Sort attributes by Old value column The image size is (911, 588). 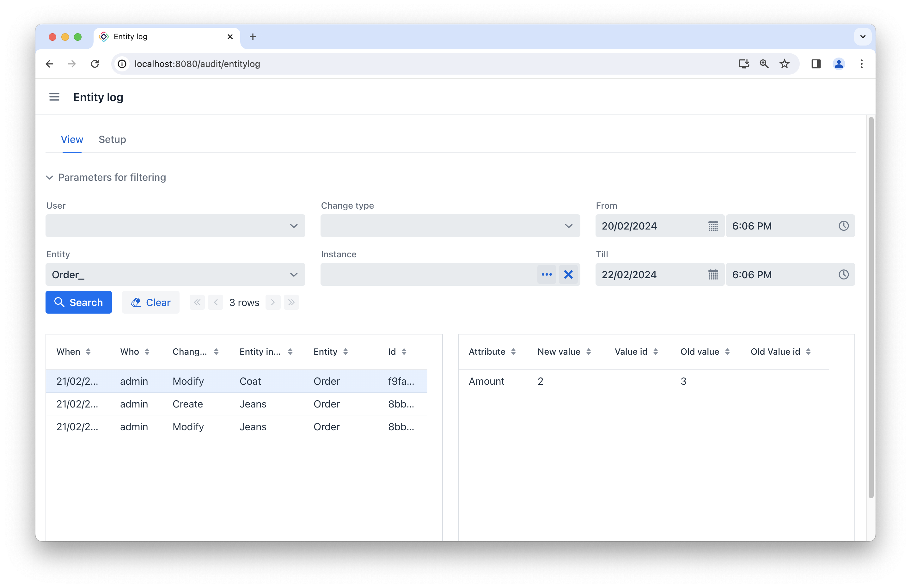pyautogui.click(x=727, y=352)
